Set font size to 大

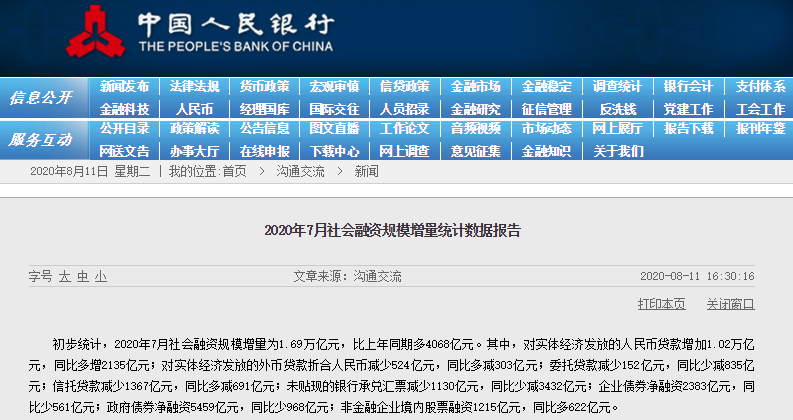coord(65,276)
